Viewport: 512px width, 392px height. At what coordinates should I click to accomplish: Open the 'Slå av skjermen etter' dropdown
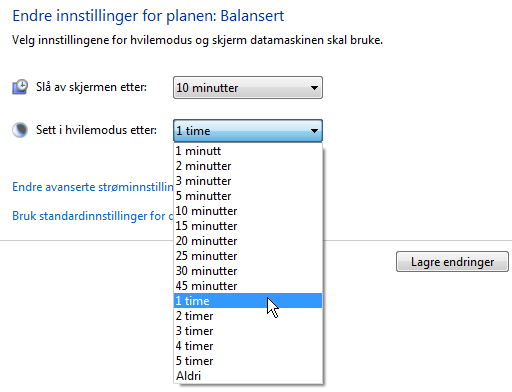248,88
